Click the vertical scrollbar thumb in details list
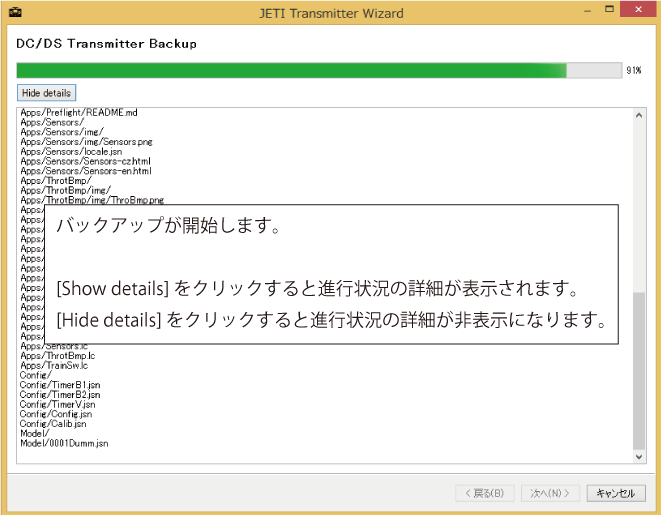This screenshot has height=515, width=661. [639, 371]
